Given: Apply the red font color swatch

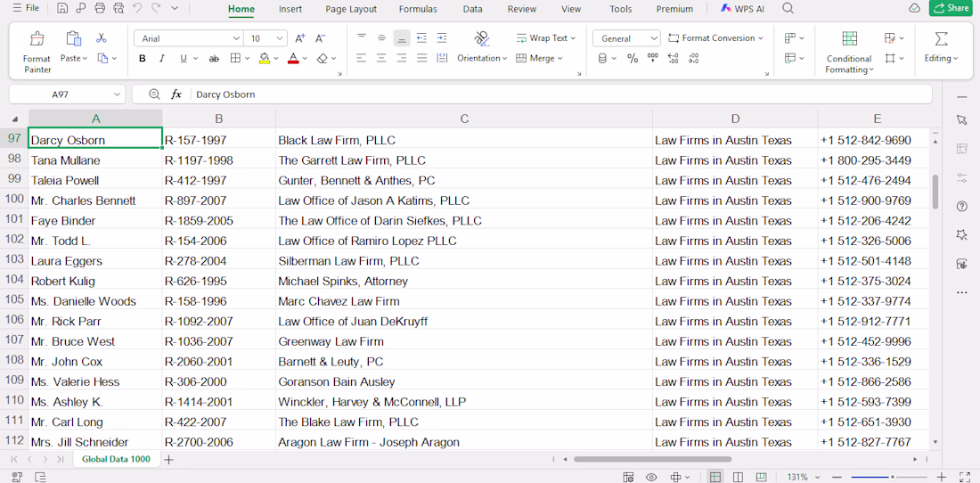Looking at the screenshot, I should point(293,58).
